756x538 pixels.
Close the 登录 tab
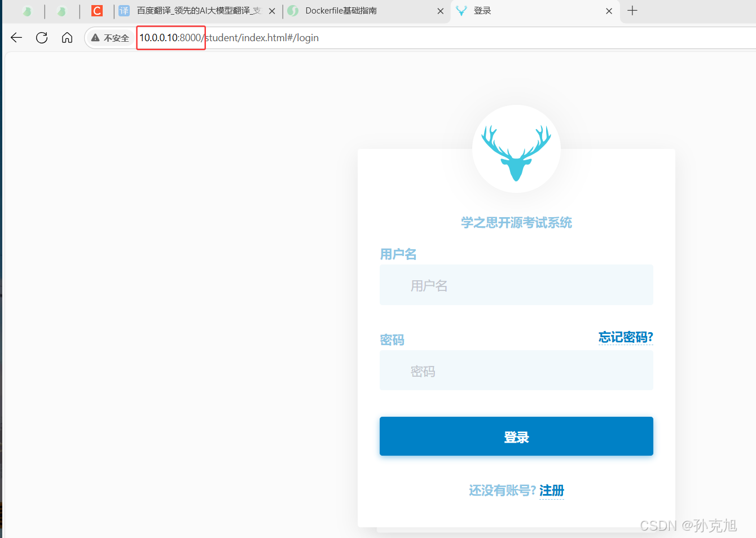coord(609,11)
